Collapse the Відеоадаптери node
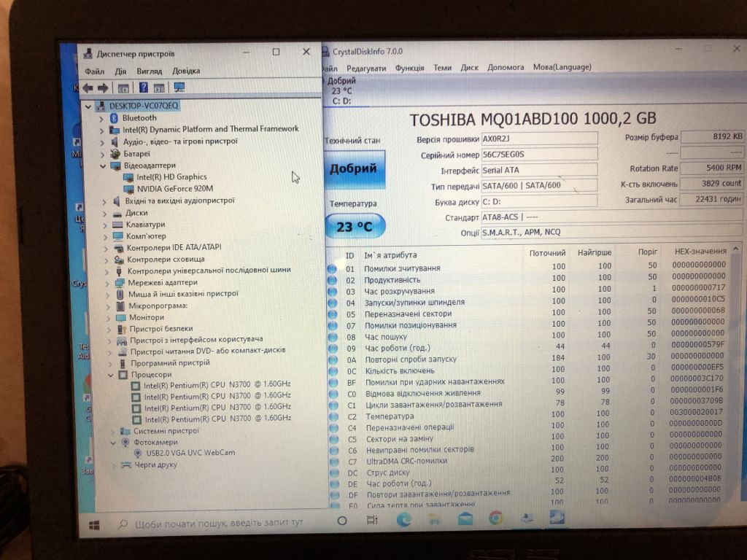This screenshot has width=747, height=560. [102, 166]
